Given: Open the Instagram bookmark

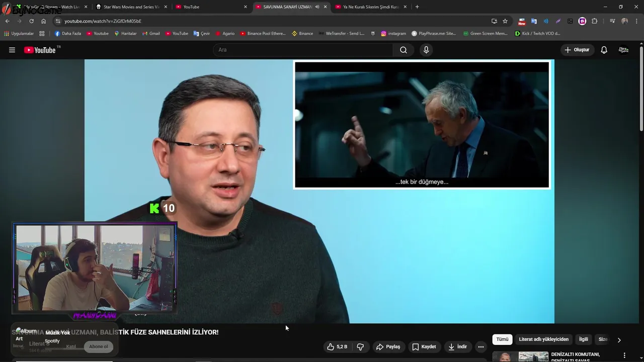Looking at the screenshot, I should (393, 34).
